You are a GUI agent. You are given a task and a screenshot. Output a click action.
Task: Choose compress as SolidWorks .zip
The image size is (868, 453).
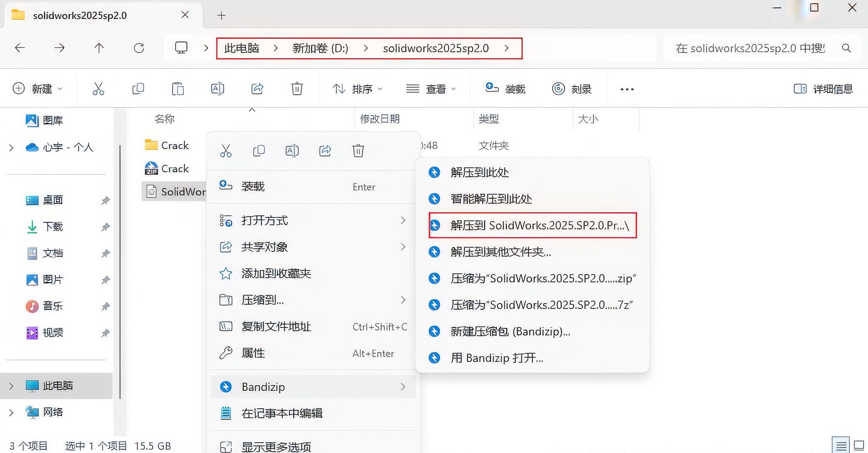[x=532, y=278]
